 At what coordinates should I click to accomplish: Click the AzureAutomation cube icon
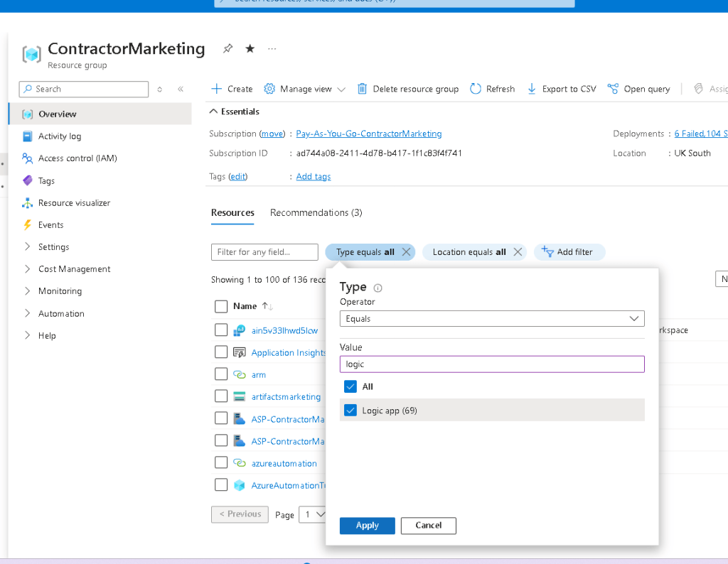[x=239, y=485]
